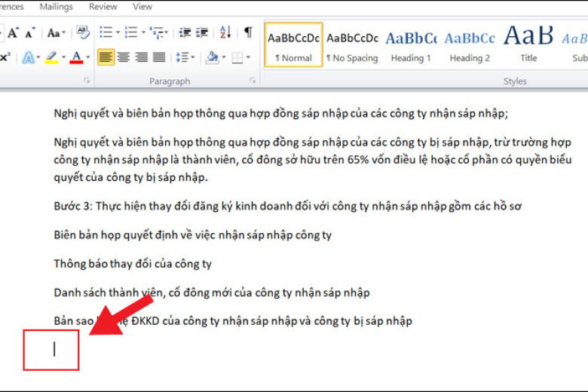Apply the Heading 2 style
Viewport: 588px width, 392px height.
click(x=470, y=44)
